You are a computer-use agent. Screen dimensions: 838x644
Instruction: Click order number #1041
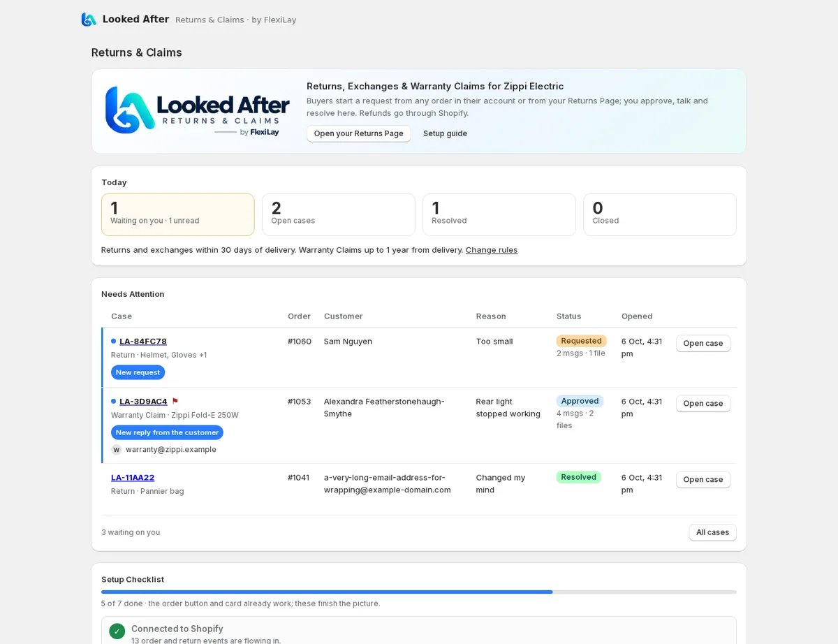[x=298, y=478]
